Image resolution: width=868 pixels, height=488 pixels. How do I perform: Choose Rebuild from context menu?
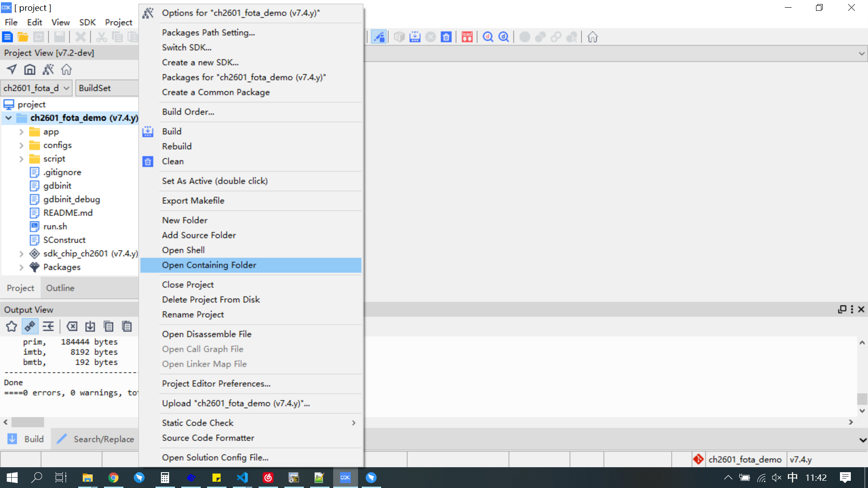(177, 146)
